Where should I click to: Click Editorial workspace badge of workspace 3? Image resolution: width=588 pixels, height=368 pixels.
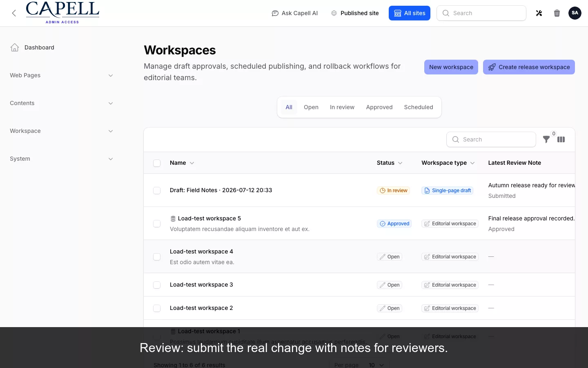tap(450, 285)
